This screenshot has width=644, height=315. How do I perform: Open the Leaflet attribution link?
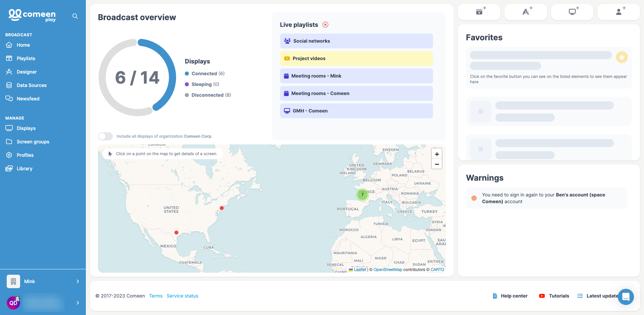pyautogui.click(x=360, y=270)
